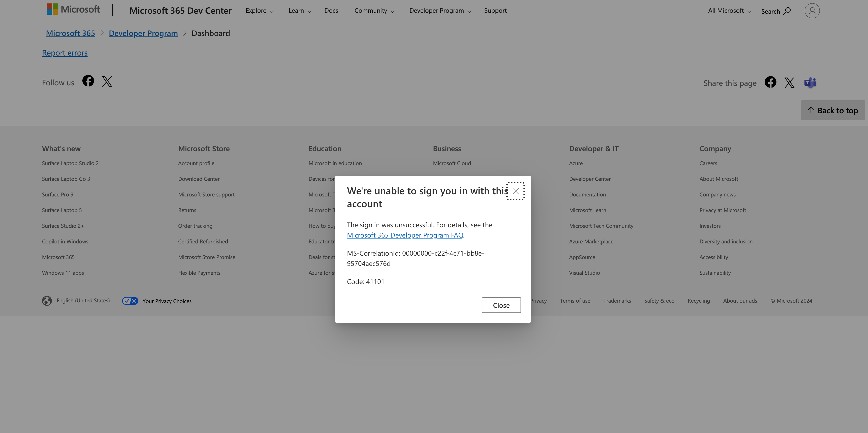Open Surface Pro 9 link
868x433 pixels.
[58, 194]
